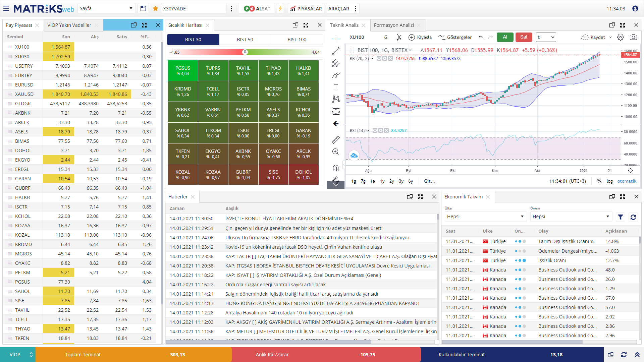Click the Göstergeler indicators button

click(x=455, y=37)
